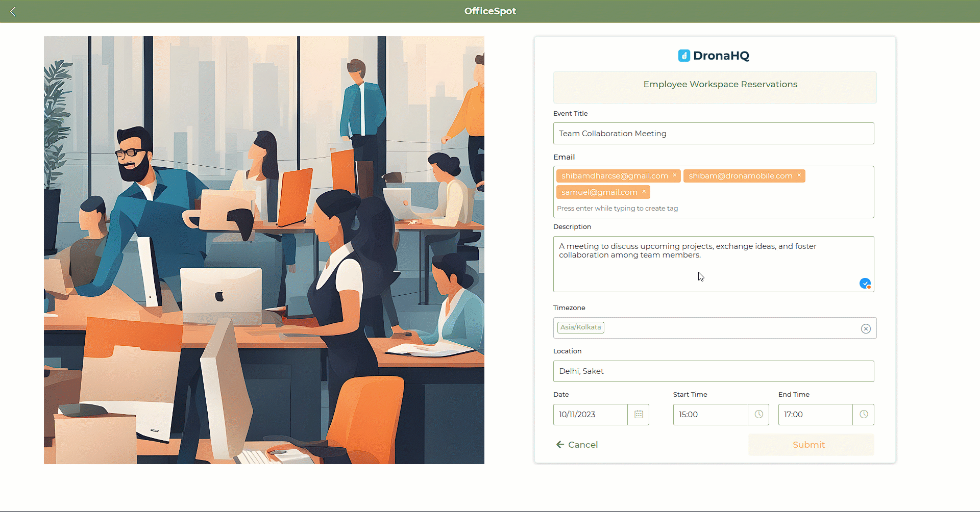Go back using the header arrow

[13, 11]
